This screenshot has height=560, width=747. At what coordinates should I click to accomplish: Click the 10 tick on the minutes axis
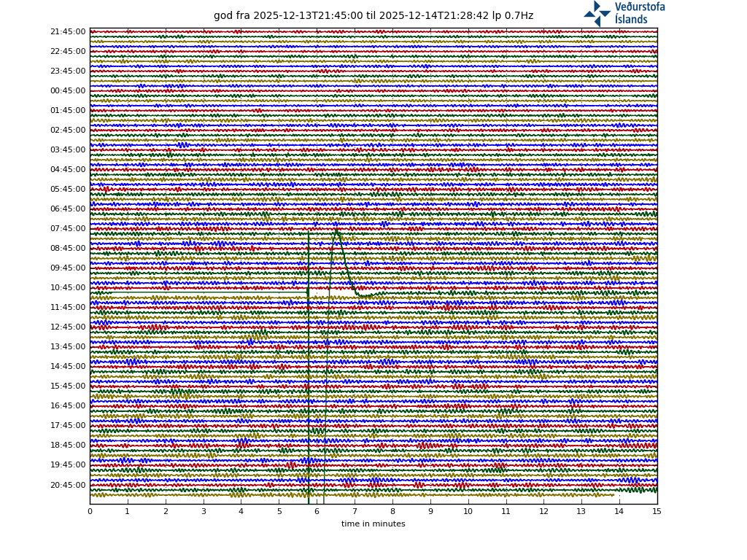468,512
